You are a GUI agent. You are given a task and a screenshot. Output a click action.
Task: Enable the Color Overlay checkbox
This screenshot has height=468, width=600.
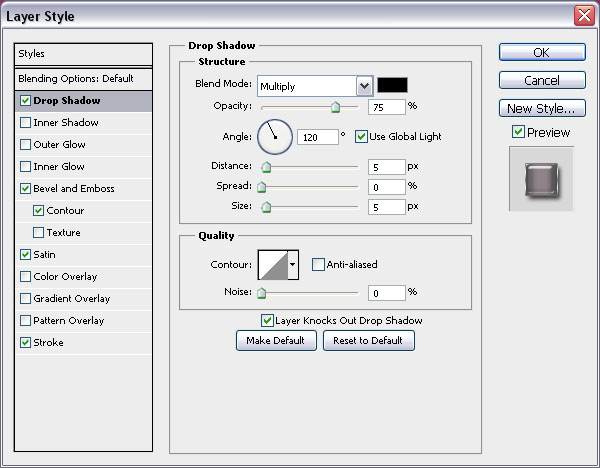(25, 277)
